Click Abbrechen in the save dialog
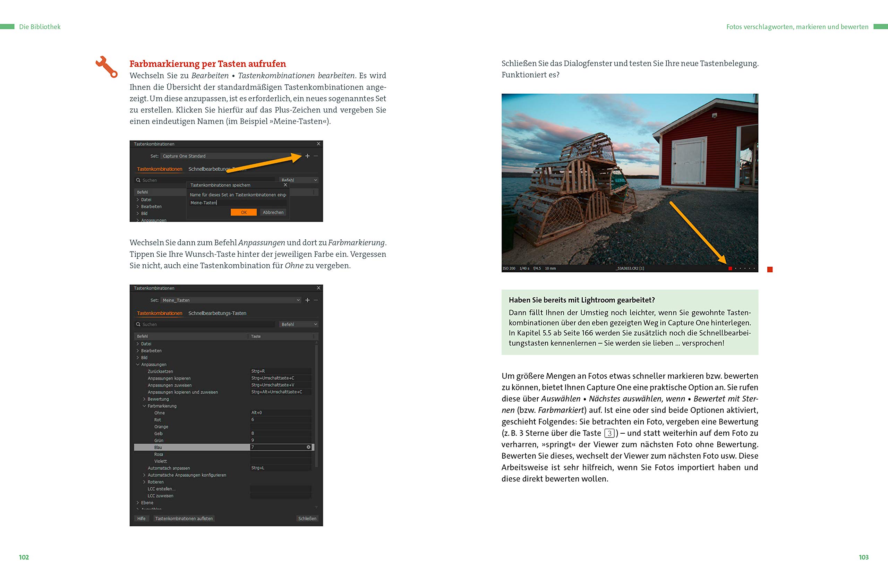Viewport: 888px width, 588px height. (273, 212)
